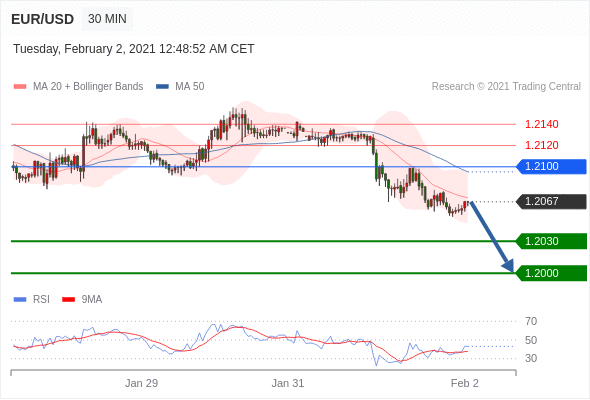
Task: Select the 30 MIN timeframe badge
Action: (107, 18)
